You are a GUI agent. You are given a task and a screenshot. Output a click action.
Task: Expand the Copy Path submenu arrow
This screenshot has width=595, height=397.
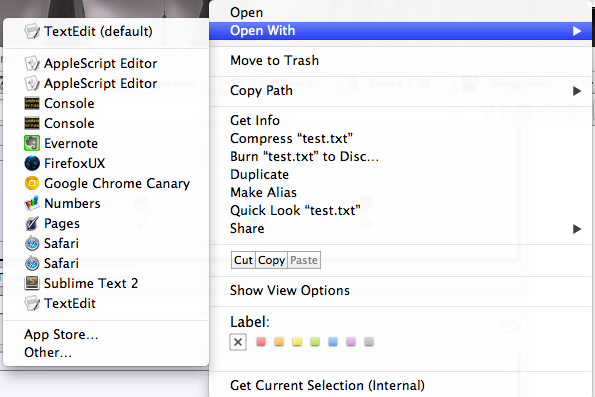pos(577,91)
